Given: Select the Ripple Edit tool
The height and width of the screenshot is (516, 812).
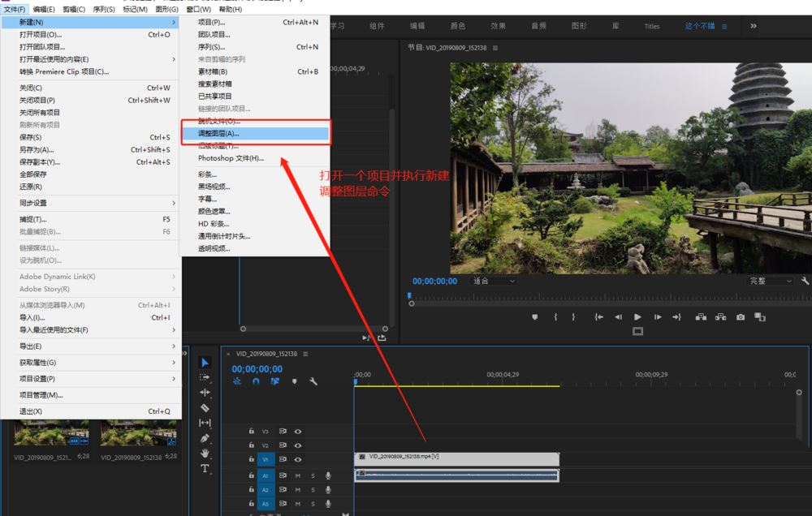Looking at the screenshot, I should point(205,393).
